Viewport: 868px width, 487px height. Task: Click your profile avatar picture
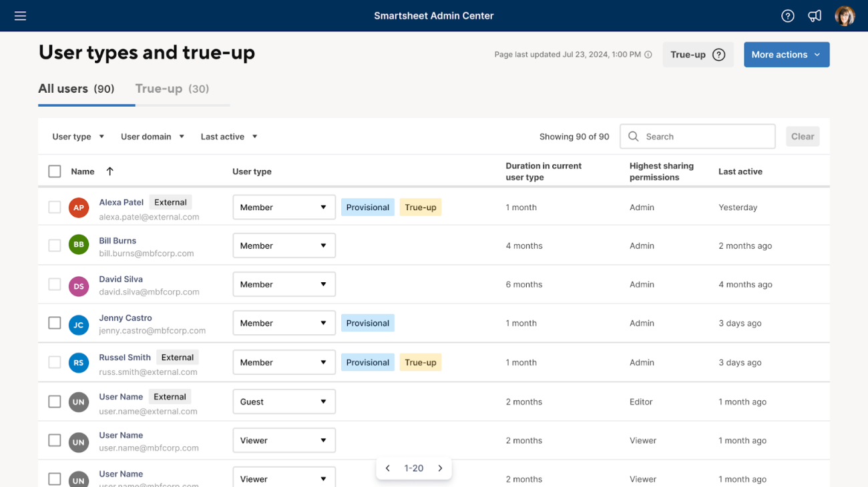(845, 15)
